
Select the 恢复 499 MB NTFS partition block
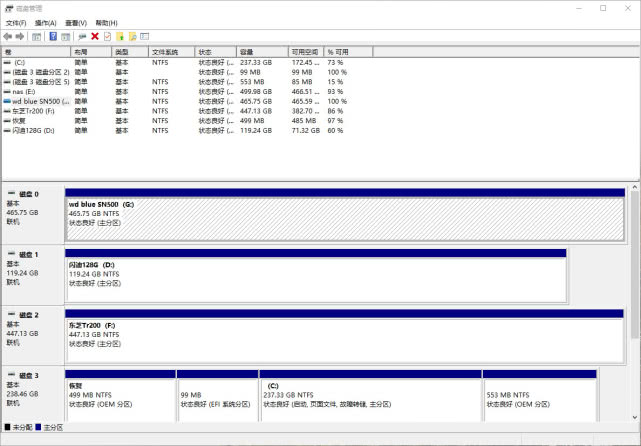coord(120,396)
